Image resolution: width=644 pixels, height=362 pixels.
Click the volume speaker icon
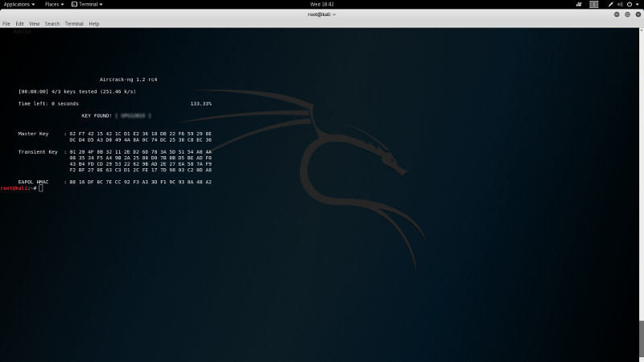[x=620, y=4]
